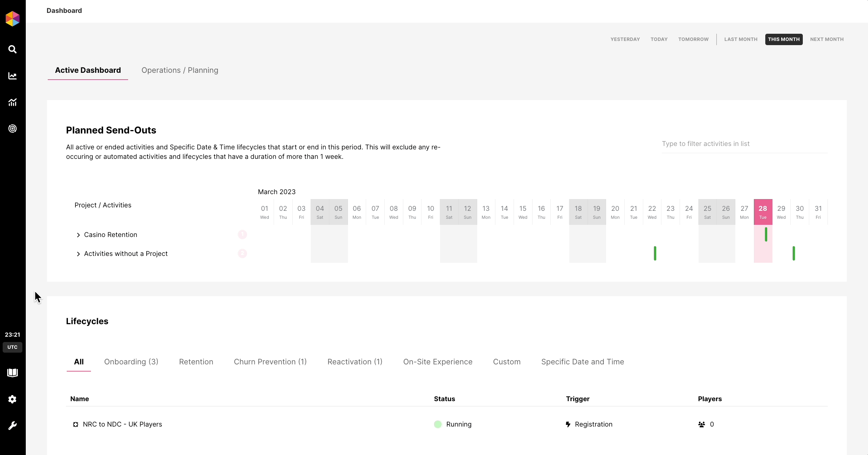Click the highlighted 28 Tue date cell
Screen dimensions: 868x455
[763, 212]
